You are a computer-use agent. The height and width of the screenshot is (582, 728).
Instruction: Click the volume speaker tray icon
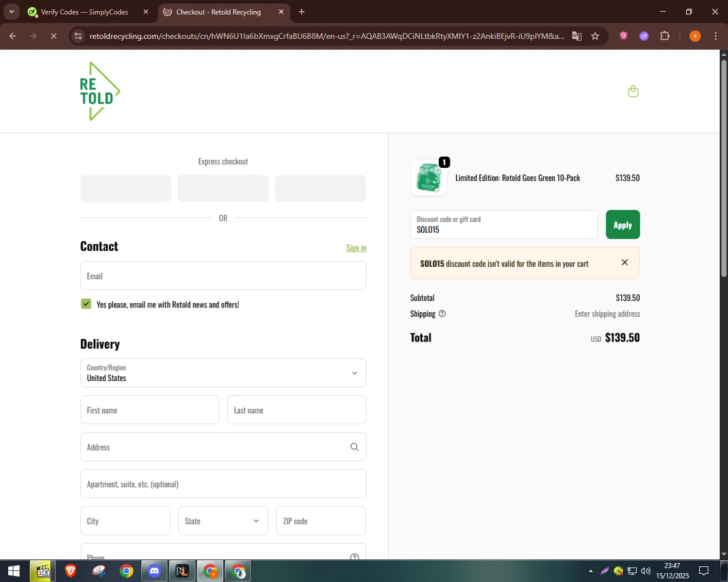click(x=645, y=571)
